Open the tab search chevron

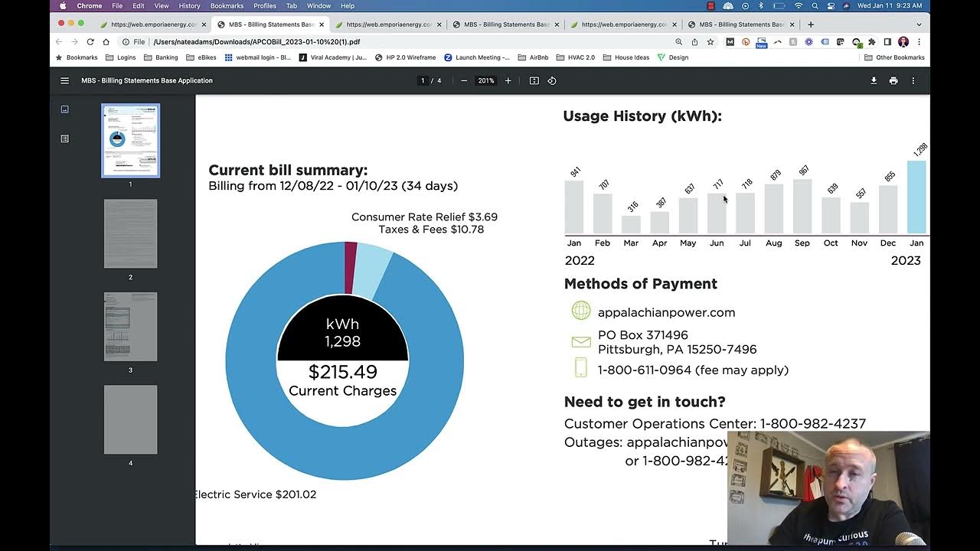click(x=919, y=24)
